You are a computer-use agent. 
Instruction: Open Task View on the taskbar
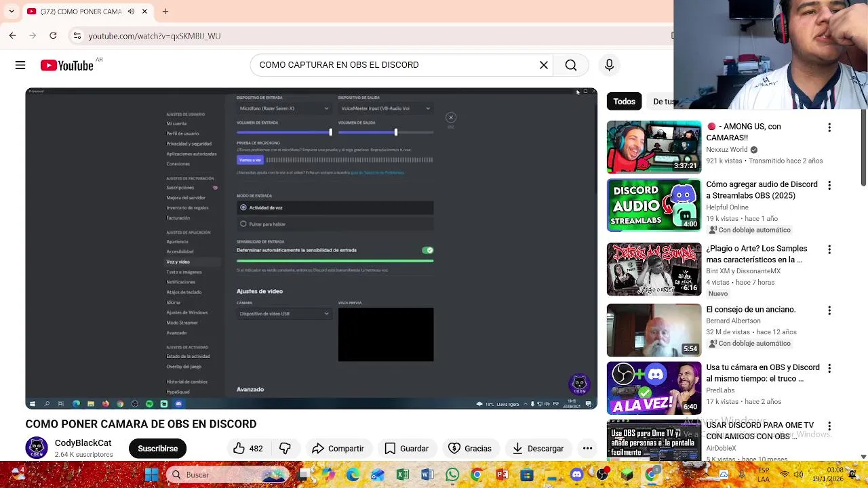304,474
